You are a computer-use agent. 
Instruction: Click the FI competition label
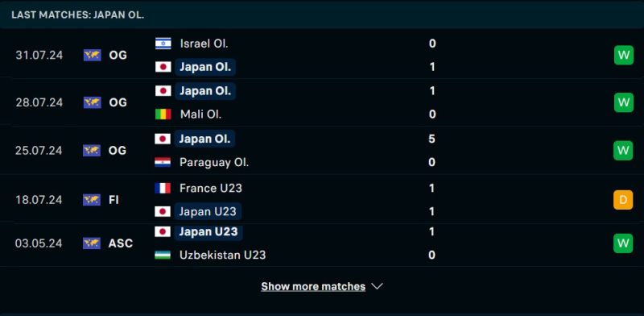[x=114, y=200]
